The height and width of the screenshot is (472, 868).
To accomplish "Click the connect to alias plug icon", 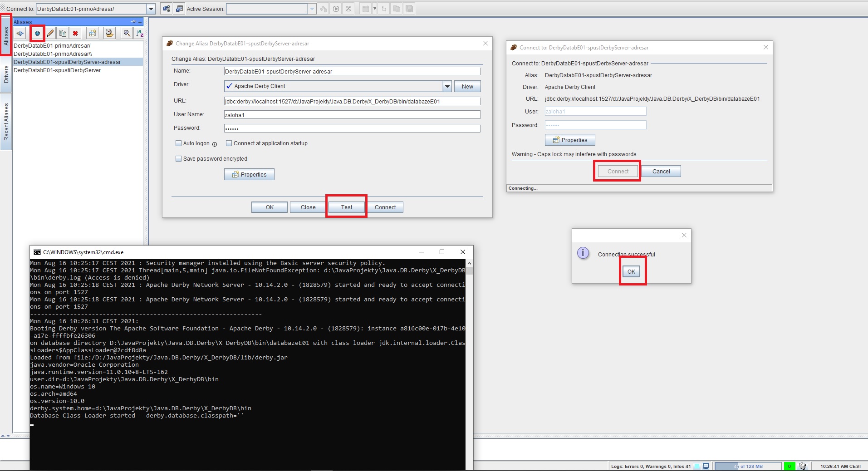I will tap(20, 33).
